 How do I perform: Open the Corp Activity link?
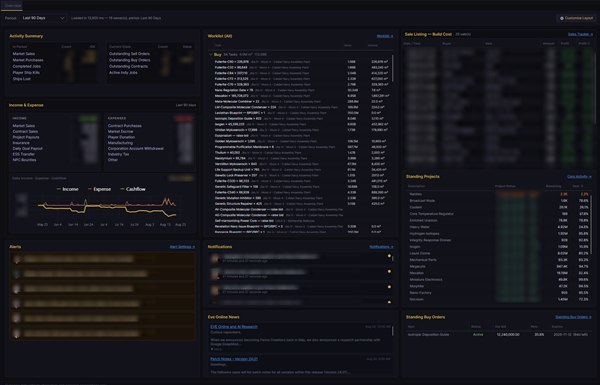(579, 177)
